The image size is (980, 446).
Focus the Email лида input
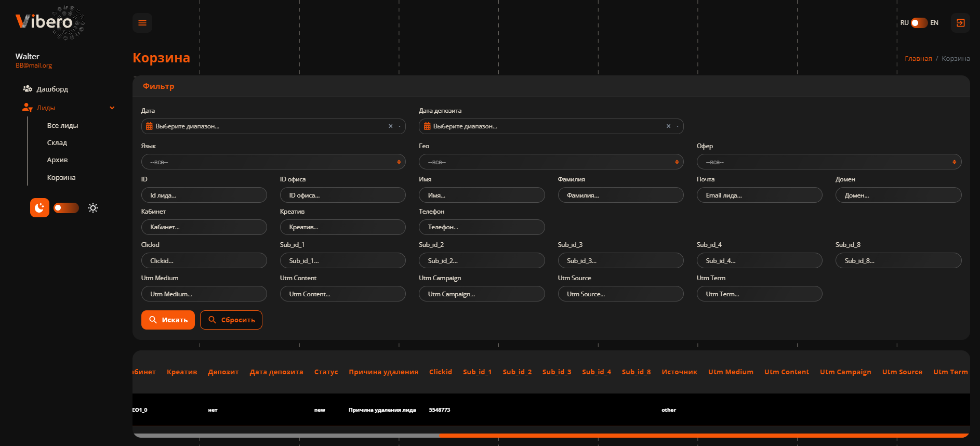pos(759,195)
